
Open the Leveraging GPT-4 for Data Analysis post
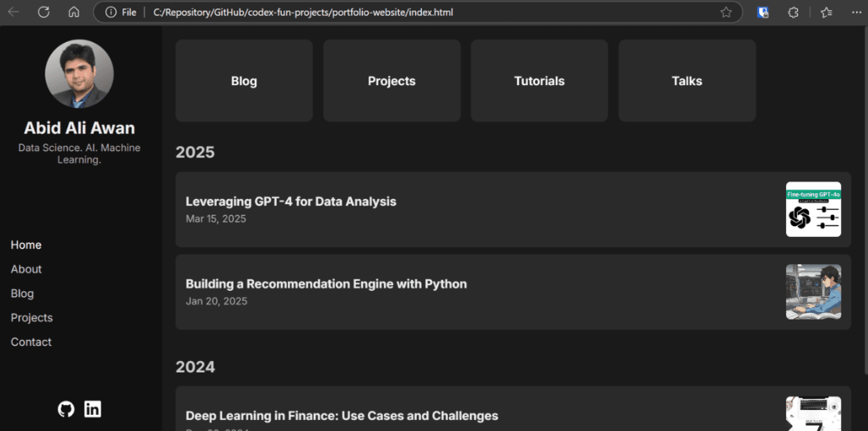tap(513, 209)
